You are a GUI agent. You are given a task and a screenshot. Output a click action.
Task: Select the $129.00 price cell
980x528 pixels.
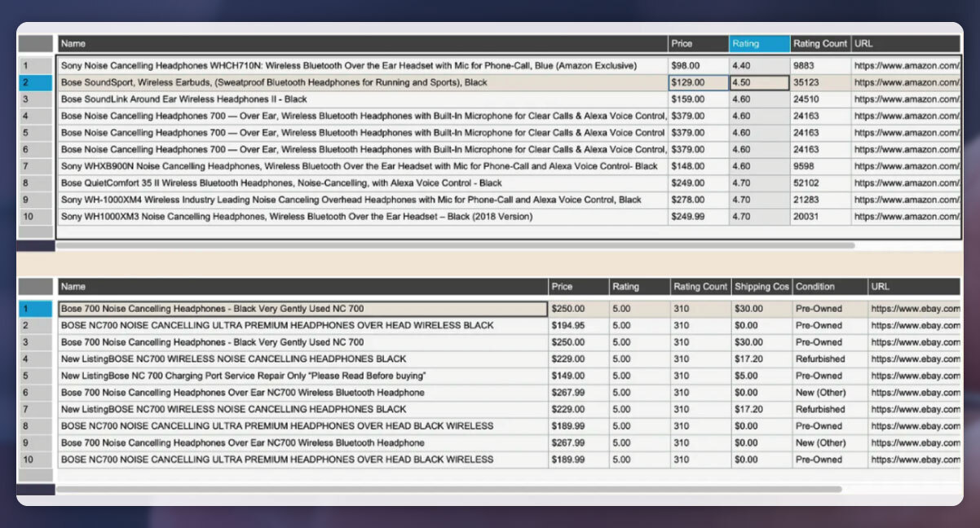tap(698, 82)
